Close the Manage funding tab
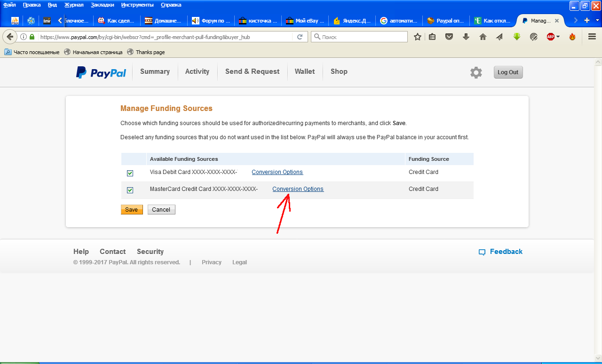Screen dimensions: 602x364 (557, 21)
